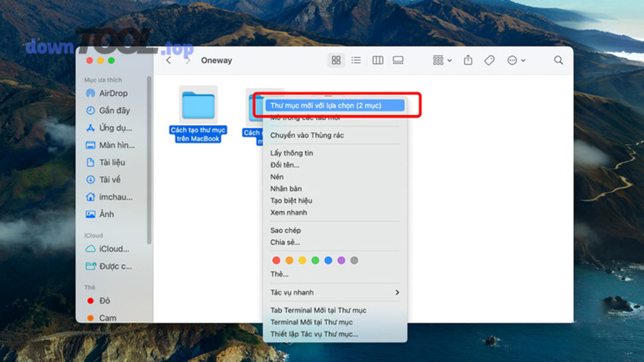
Task: Open Tài về in the sidebar
Action: point(109,180)
